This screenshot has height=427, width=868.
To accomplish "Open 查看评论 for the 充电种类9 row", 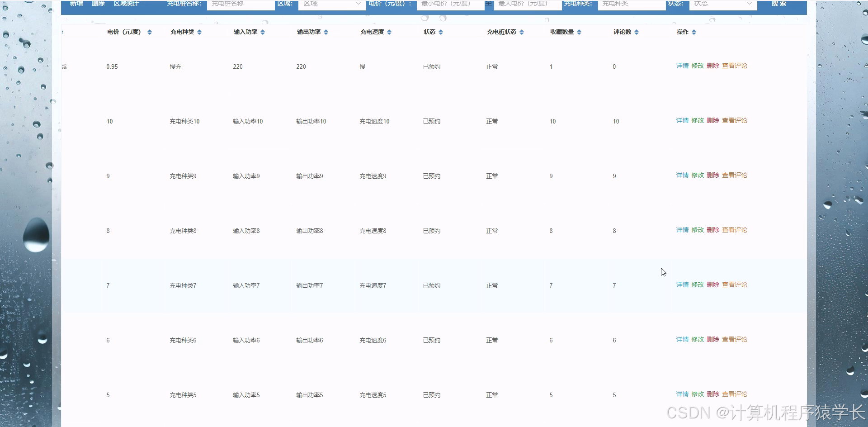I will [735, 175].
